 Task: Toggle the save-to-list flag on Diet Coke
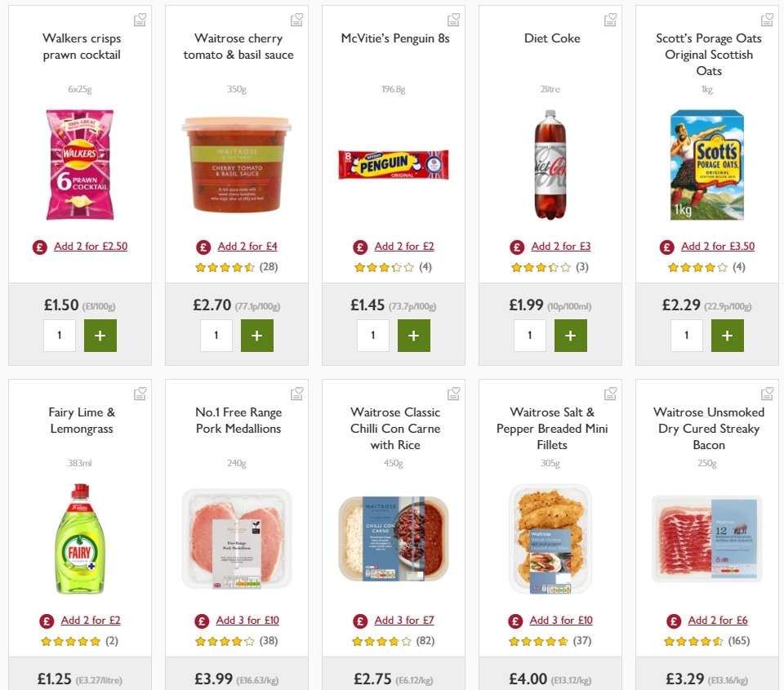click(610, 19)
